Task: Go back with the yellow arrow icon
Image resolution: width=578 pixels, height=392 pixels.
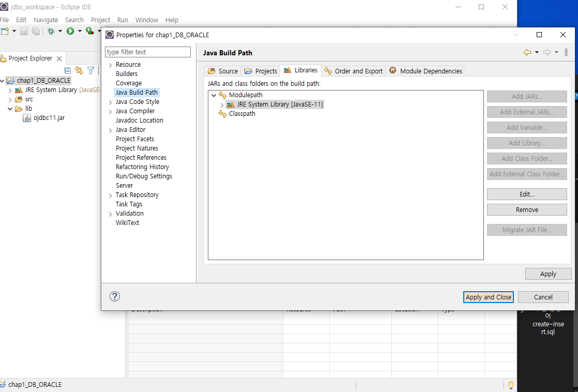Action: [x=527, y=52]
